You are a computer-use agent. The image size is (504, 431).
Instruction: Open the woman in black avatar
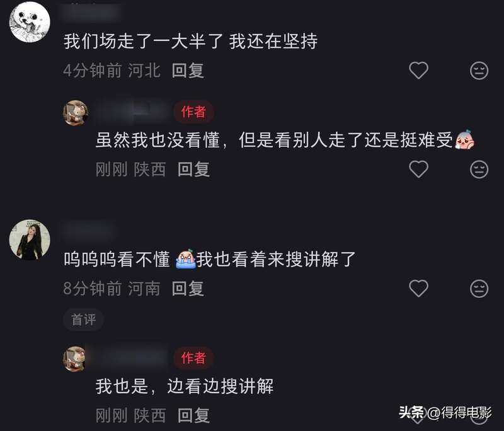[30, 240]
